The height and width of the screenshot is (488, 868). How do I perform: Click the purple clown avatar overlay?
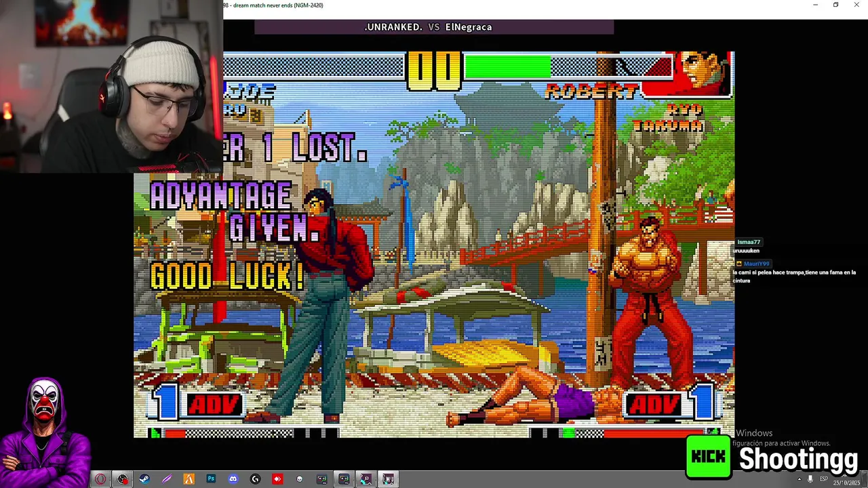(45, 432)
